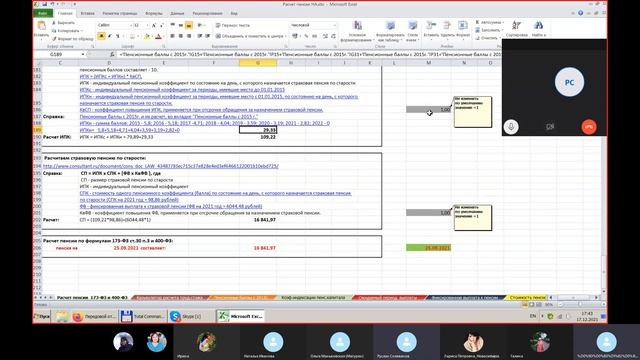The height and width of the screenshot is (360, 640).
Task: Select the Format Painter (Формат по образцу)
Action: (x=72, y=39)
